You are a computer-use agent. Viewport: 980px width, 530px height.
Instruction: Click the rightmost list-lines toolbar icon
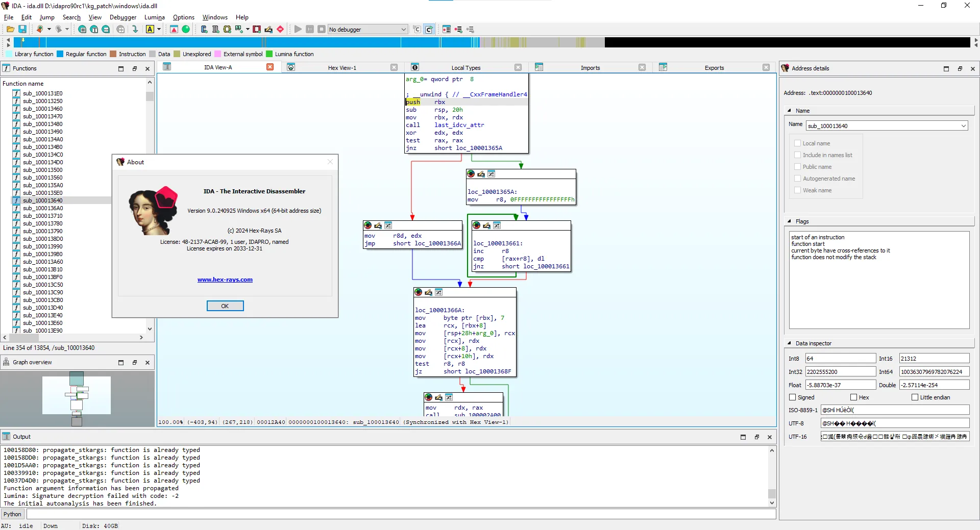pos(470,30)
